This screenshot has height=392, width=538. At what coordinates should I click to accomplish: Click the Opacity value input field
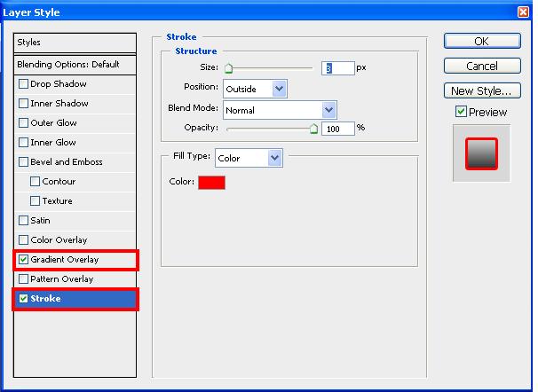[337, 129]
